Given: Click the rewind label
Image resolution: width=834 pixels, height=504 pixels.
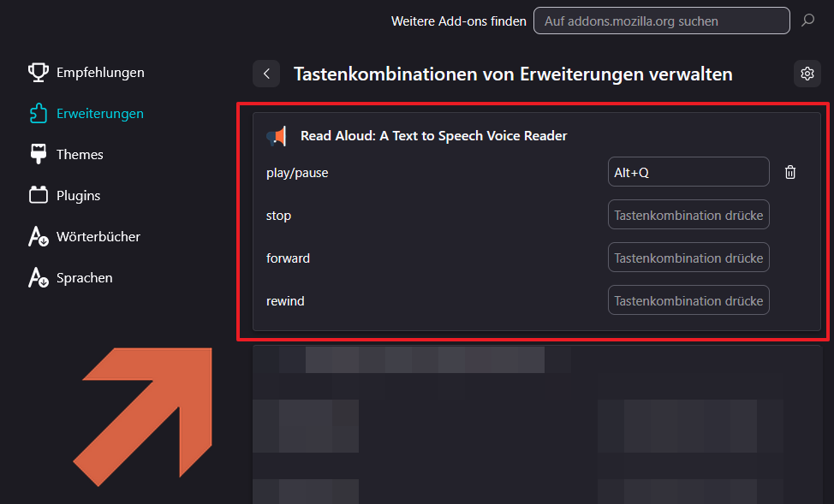Looking at the screenshot, I should (285, 301).
